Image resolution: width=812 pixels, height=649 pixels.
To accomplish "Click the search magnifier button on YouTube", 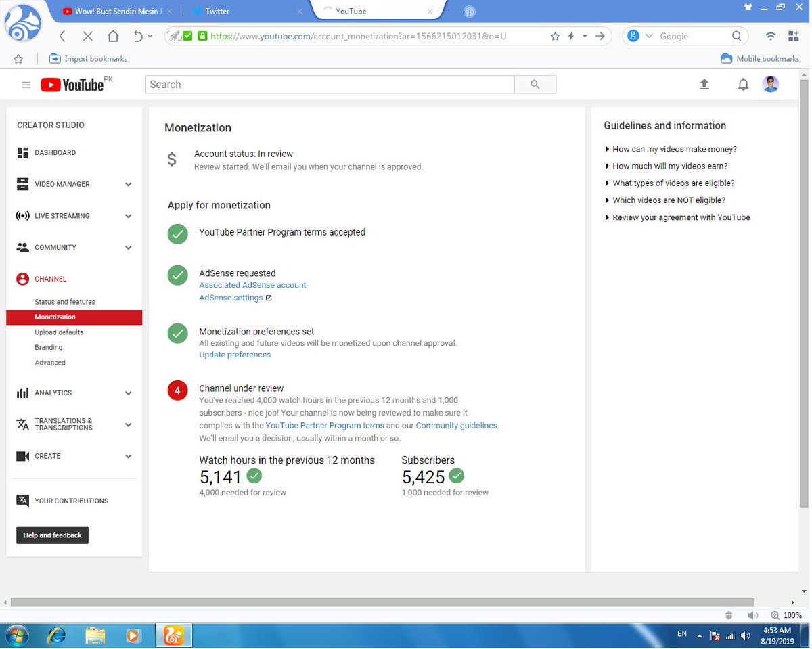I will (535, 85).
